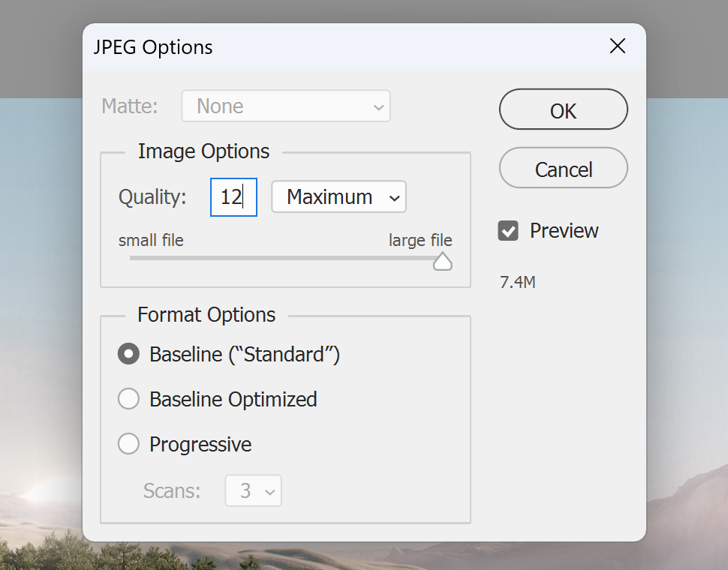This screenshot has height=570, width=728.
Task: Select Progressive format option
Action: coord(128,444)
